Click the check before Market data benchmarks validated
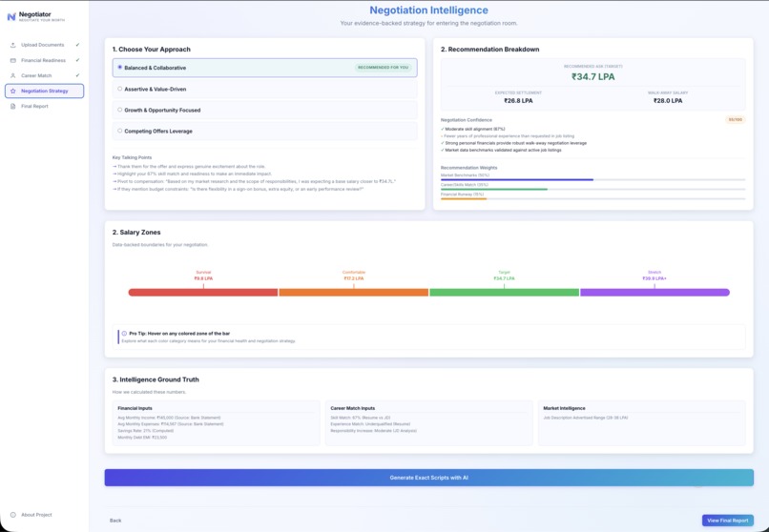Viewport: 769px width, 532px height. (443, 150)
